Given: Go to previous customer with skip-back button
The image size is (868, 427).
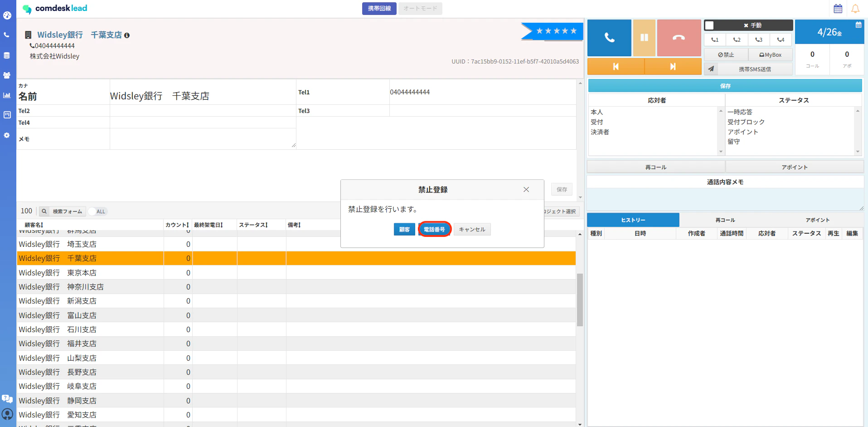Looking at the screenshot, I should click(x=616, y=67).
